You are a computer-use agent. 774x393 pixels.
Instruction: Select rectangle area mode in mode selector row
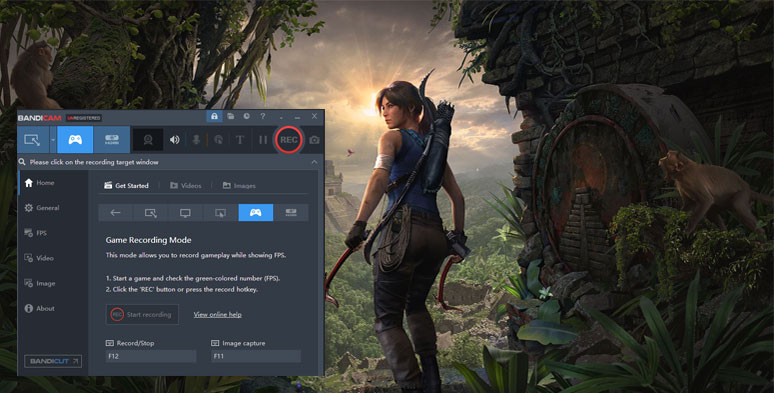[151, 213]
